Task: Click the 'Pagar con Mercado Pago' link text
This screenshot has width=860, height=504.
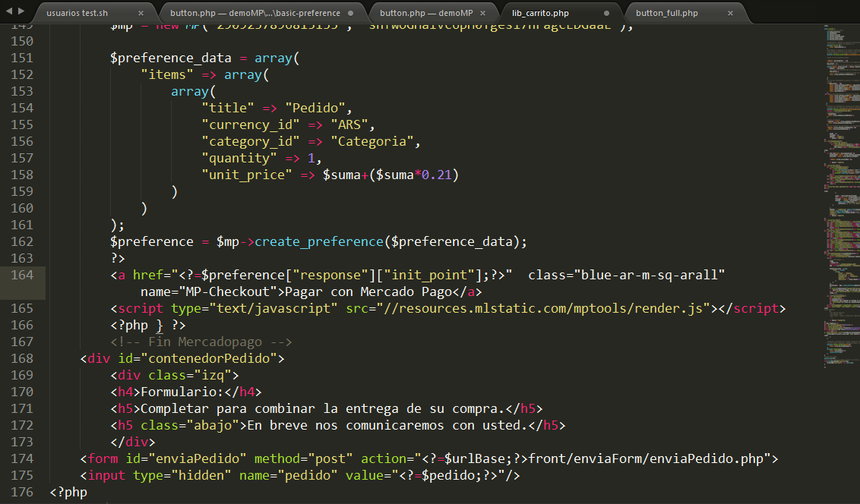Action: tap(368, 291)
